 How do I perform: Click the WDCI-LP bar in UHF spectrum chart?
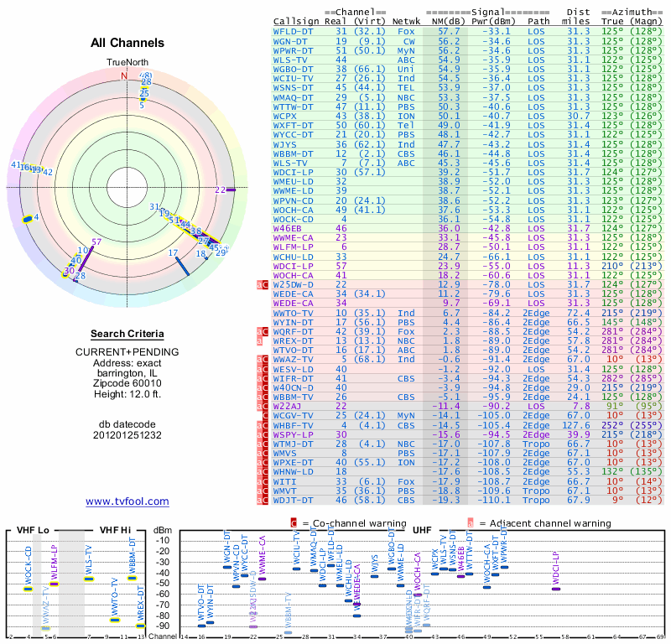556,589
